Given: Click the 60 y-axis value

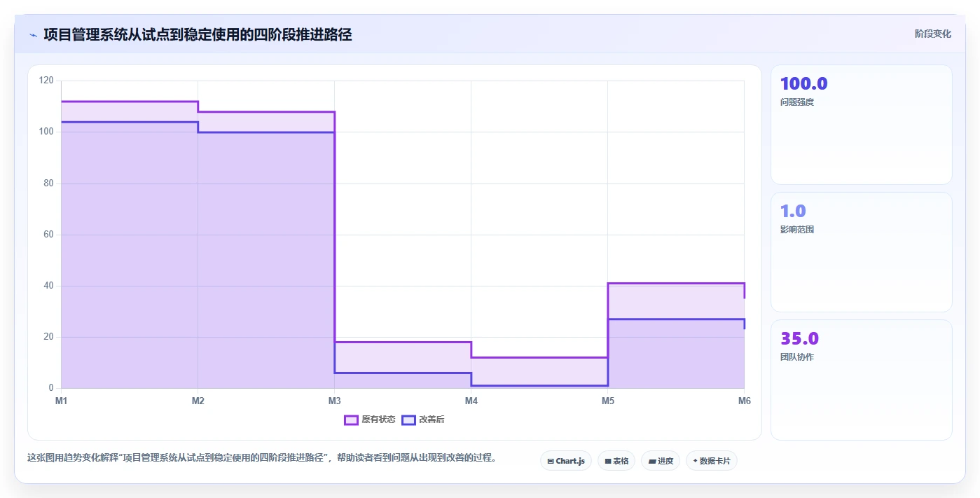Looking at the screenshot, I should 48,235.
